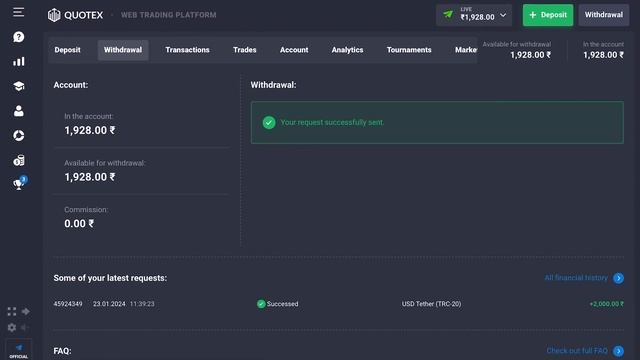The width and height of the screenshot is (640, 360).
Task: Click the Withdrawal button in header
Action: [604, 15]
